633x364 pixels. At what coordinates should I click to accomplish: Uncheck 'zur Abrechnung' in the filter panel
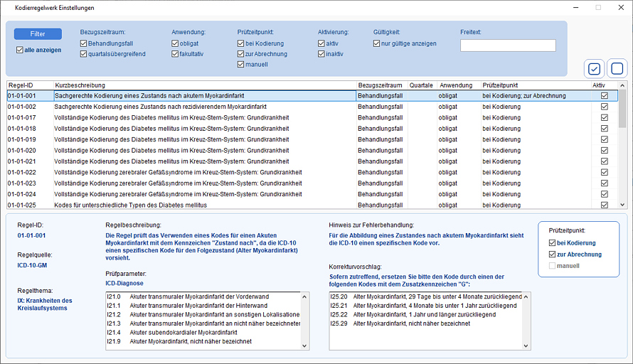pos(240,53)
